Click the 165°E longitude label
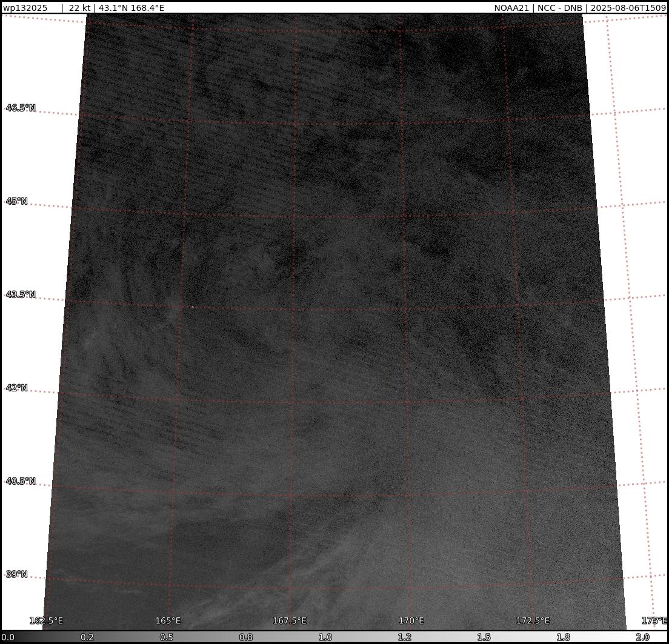Viewport: 669px width, 644px height. (x=168, y=620)
